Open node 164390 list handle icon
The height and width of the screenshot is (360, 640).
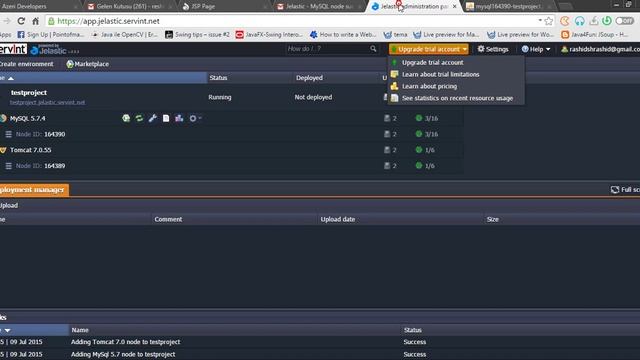click(8, 134)
